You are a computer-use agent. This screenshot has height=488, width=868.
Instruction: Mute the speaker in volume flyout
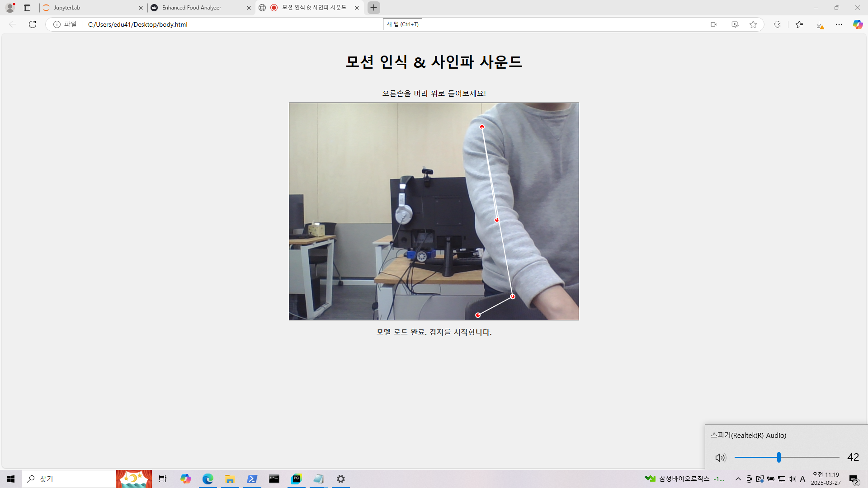720,458
